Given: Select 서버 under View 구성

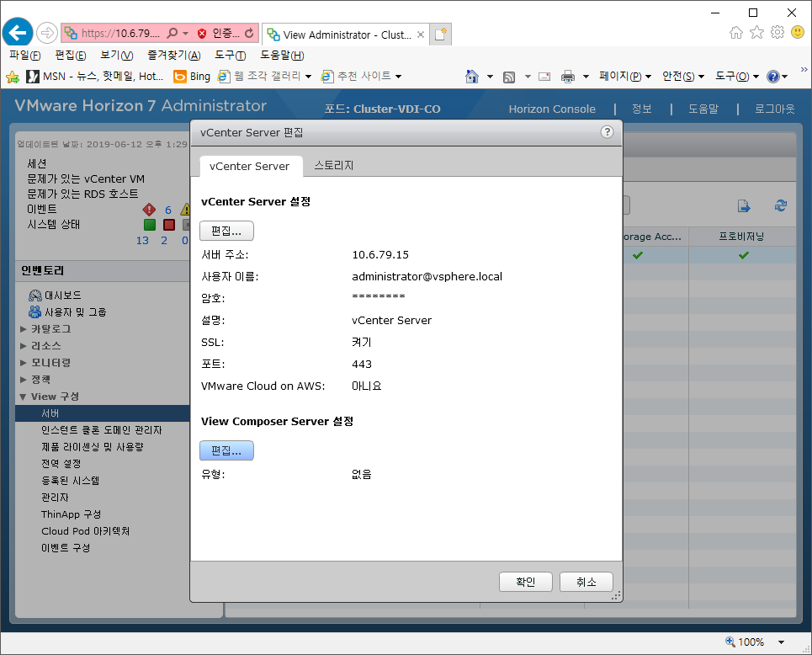Looking at the screenshot, I should (x=103, y=413).
